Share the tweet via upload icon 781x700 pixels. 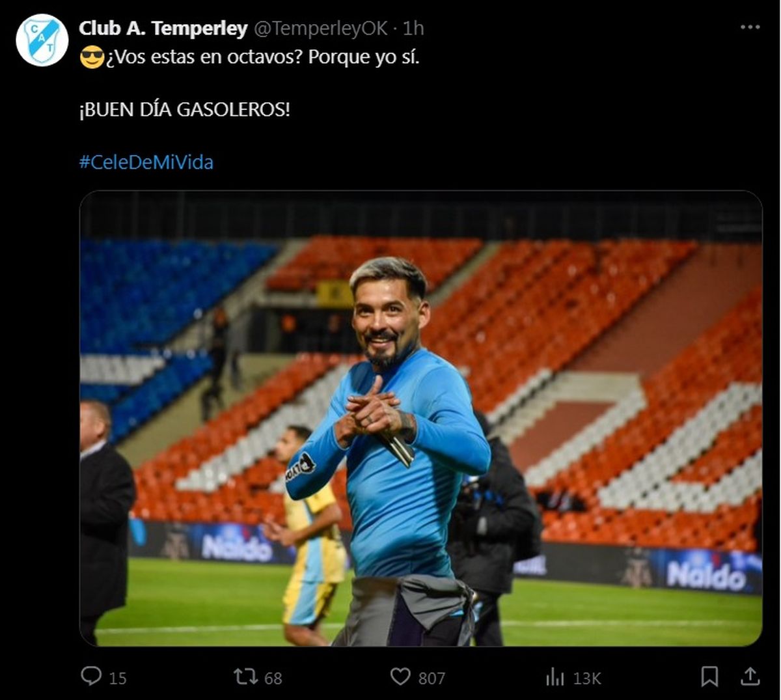coord(750,677)
